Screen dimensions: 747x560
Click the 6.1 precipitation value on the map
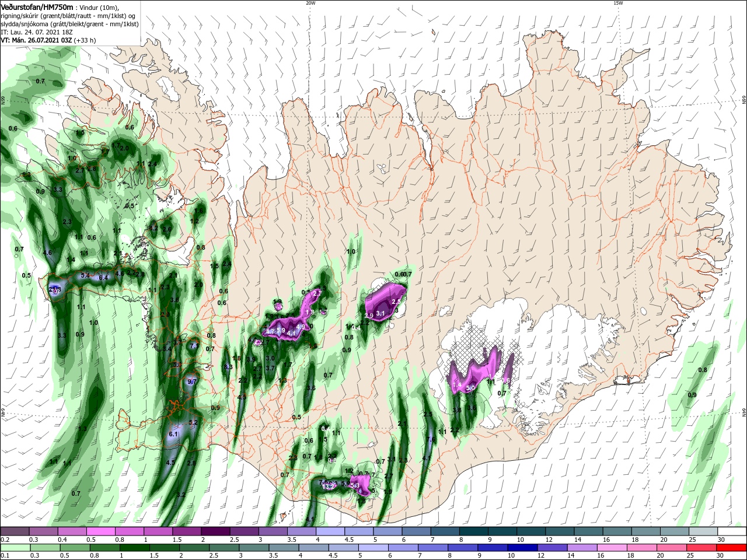click(x=173, y=435)
